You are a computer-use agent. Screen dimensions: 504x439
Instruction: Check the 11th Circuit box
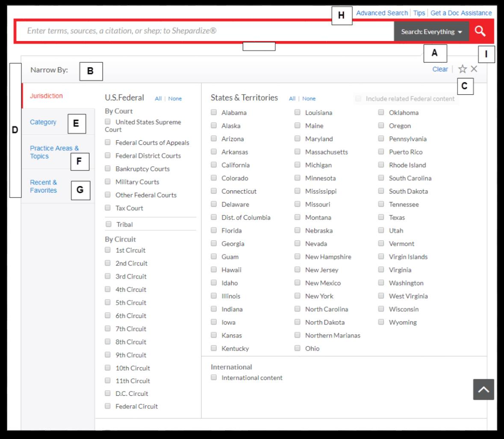[108, 380]
